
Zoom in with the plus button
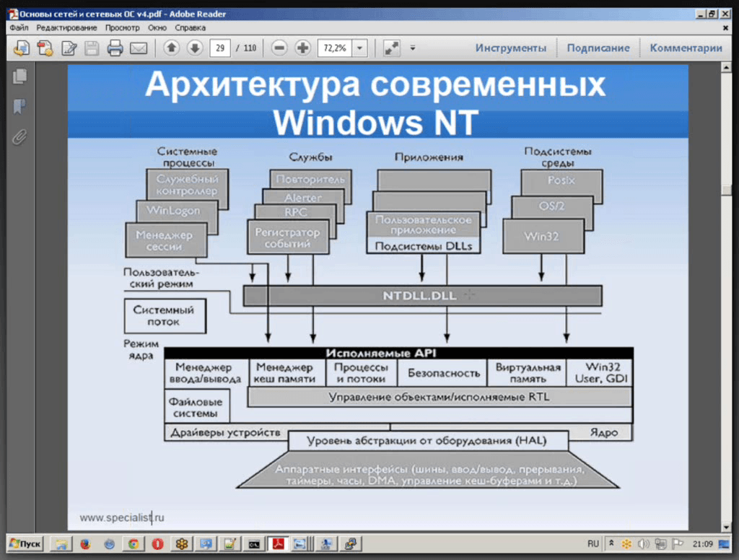[302, 48]
